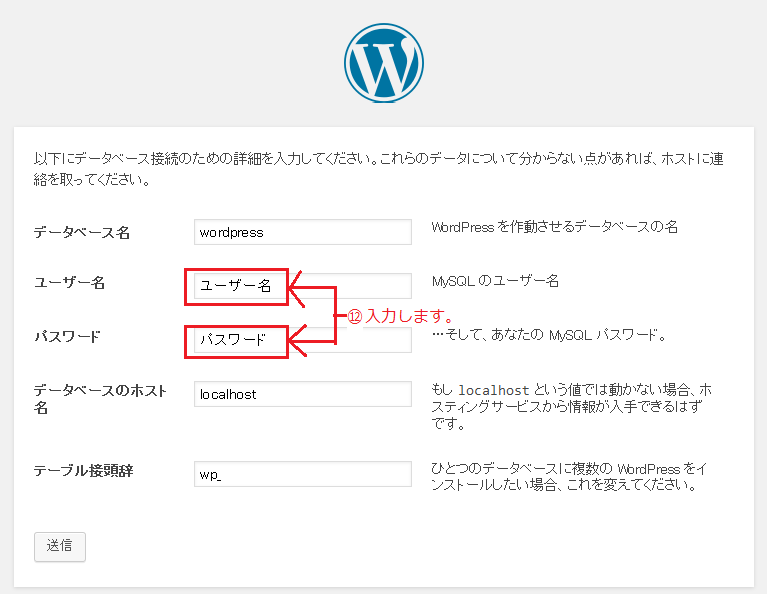
Task: Click the あなたの MySQL パスワード description
Action: click(x=549, y=335)
